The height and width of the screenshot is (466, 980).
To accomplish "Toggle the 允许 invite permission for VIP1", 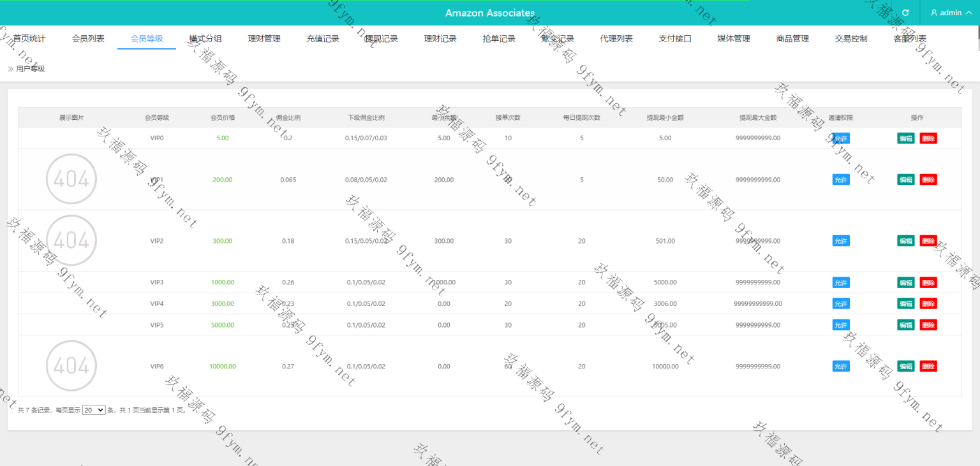I will pos(841,180).
